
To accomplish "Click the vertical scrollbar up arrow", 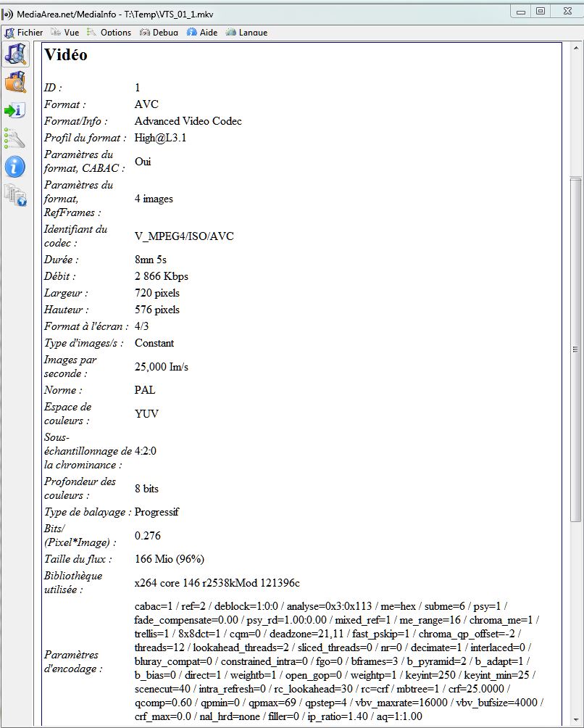I will tap(575, 48).
